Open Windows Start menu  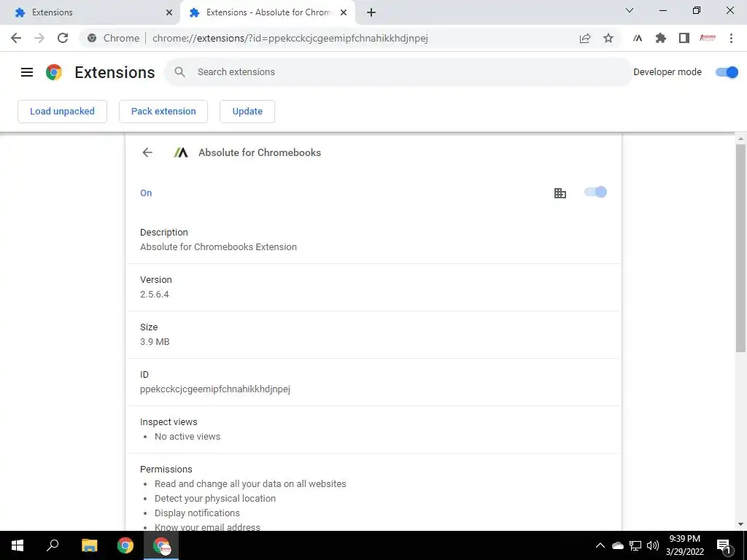coord(18,545)
